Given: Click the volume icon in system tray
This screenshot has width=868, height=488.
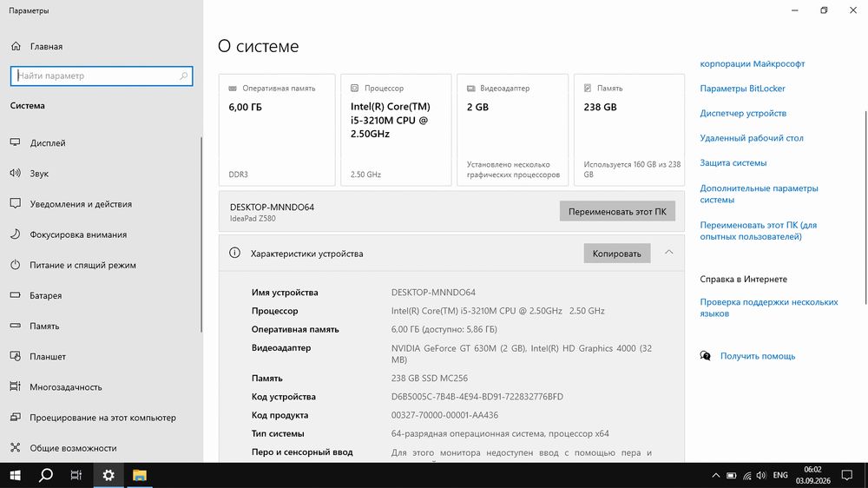Looking at the screenshot, I should pyautogui.click(x=762, y=475).
